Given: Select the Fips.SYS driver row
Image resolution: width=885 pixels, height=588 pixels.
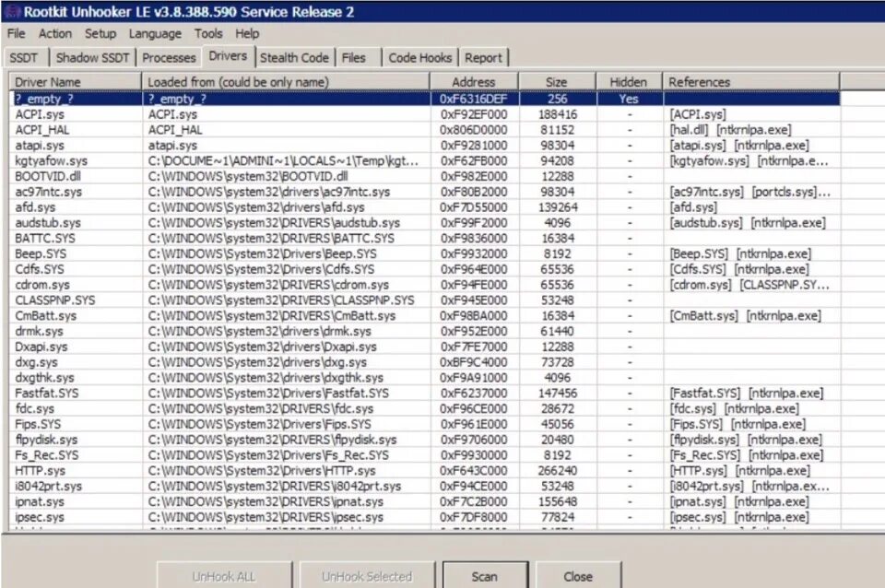Looking at the screenshot, I should click(x=426, y=424).
